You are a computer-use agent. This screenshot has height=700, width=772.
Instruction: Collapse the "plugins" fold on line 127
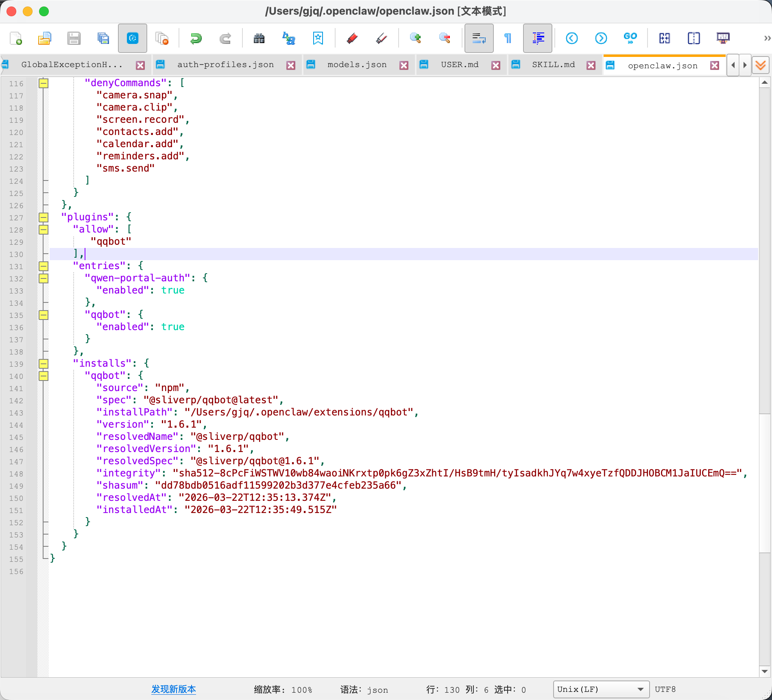(x=44, y=217)
